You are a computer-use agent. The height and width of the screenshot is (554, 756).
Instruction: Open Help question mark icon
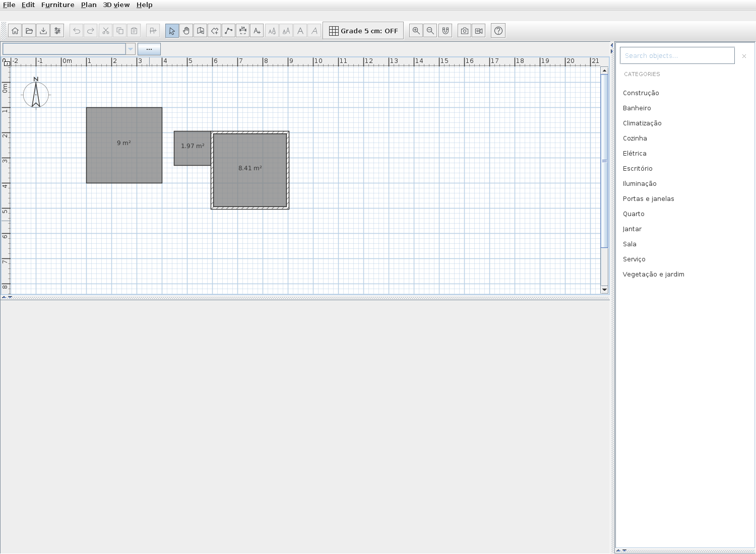click(498, 31)
